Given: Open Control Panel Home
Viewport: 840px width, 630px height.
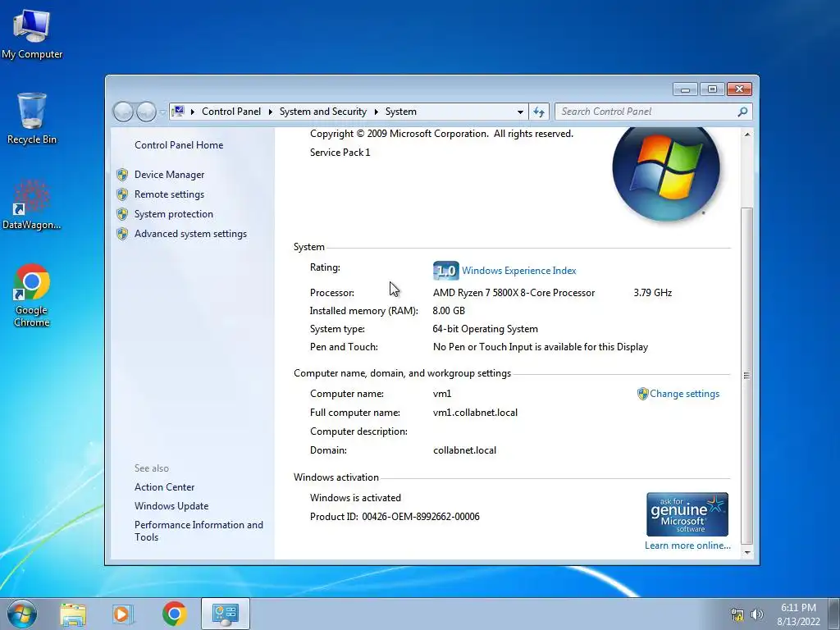Looking at the screenshot, I should [179, 145].
